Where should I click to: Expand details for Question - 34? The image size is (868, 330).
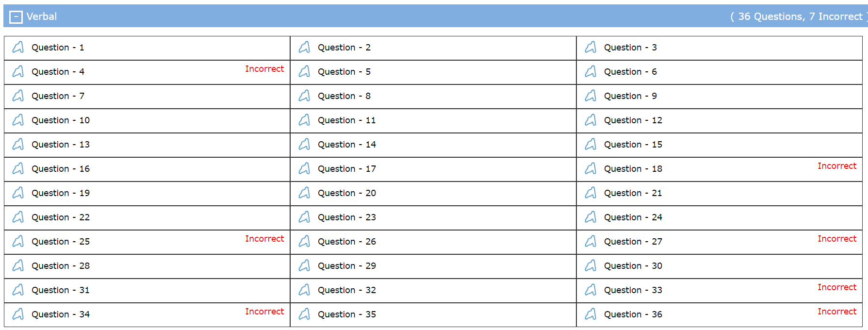click(x=60, y=314)
